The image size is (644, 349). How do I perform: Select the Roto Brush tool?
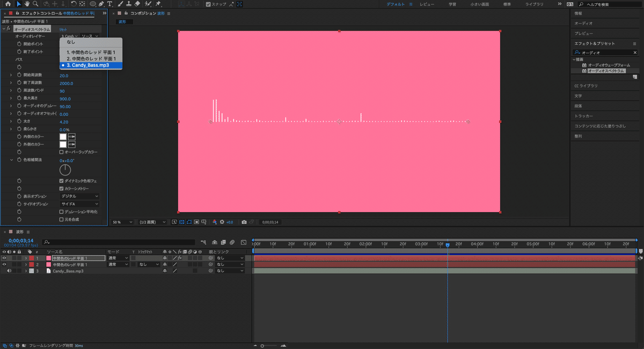tap(149, 4)
